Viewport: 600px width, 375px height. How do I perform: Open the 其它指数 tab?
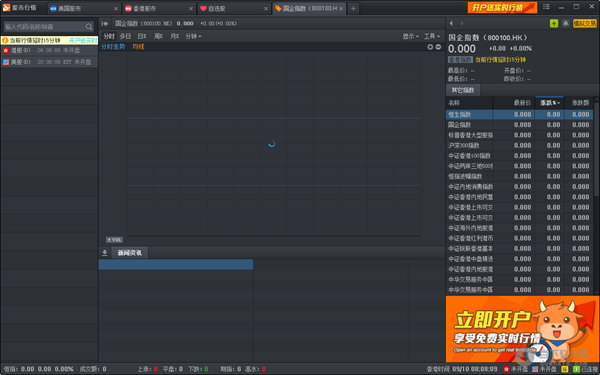tap(463, 90)
